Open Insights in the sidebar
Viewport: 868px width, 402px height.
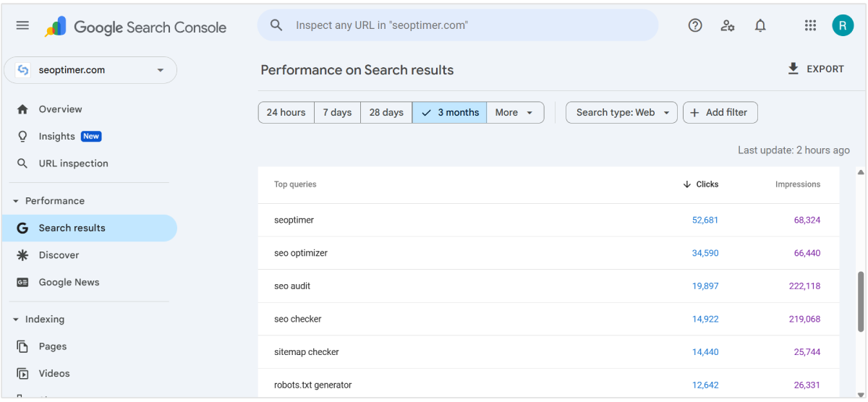[57, 136]
